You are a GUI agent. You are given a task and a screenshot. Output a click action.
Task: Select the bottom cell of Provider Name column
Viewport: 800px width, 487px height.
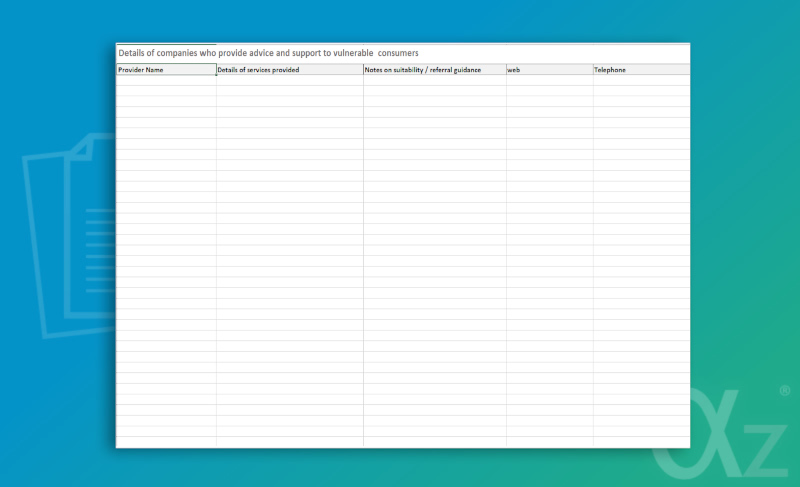(x=166, y=441)
